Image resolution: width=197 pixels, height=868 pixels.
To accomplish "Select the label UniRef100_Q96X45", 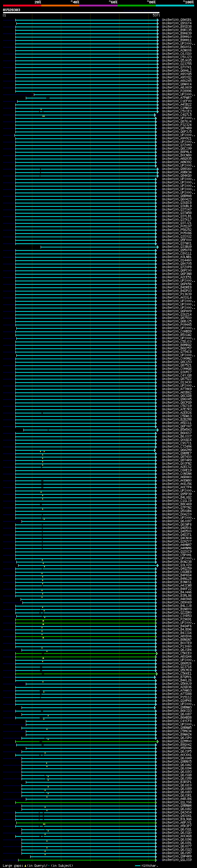I will point(177,399).
